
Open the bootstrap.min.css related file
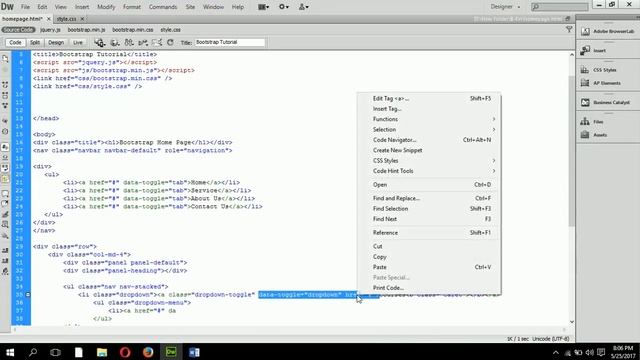coord(133,30)
